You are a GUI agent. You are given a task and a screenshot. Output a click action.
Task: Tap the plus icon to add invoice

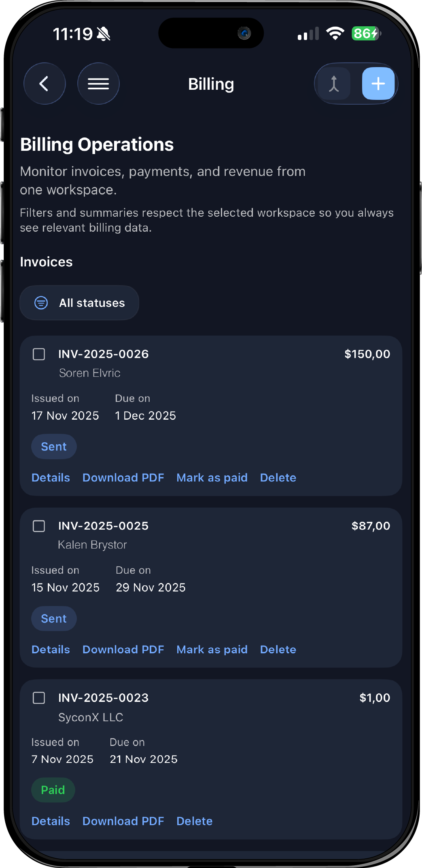click(378, 84)
